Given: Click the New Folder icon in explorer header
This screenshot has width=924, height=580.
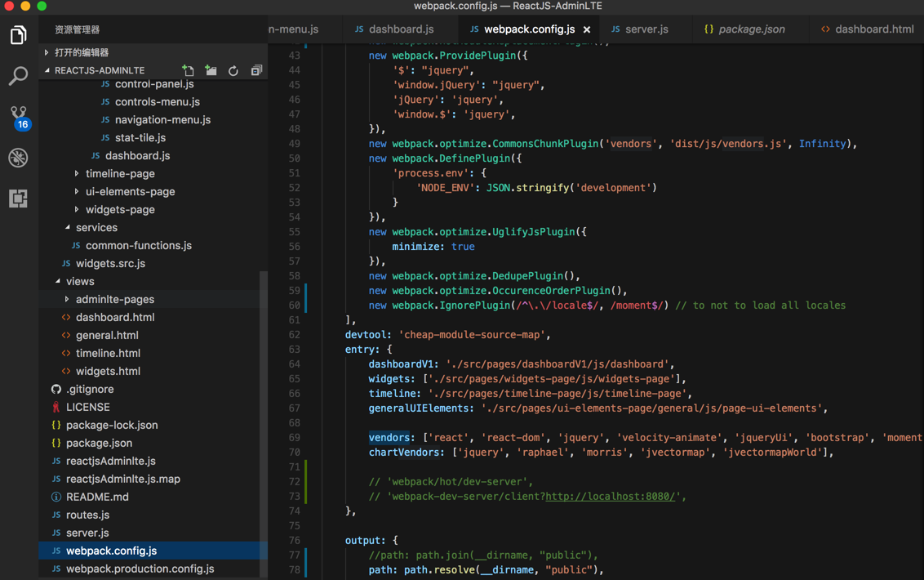Looking at the screenshot, I should pyautogui.click(x=211, y=71).
